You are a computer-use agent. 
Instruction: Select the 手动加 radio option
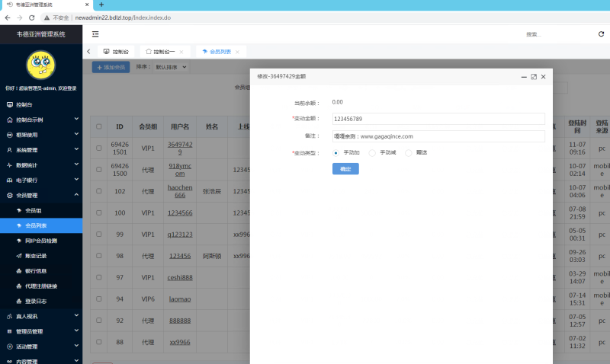coord(335,152)
